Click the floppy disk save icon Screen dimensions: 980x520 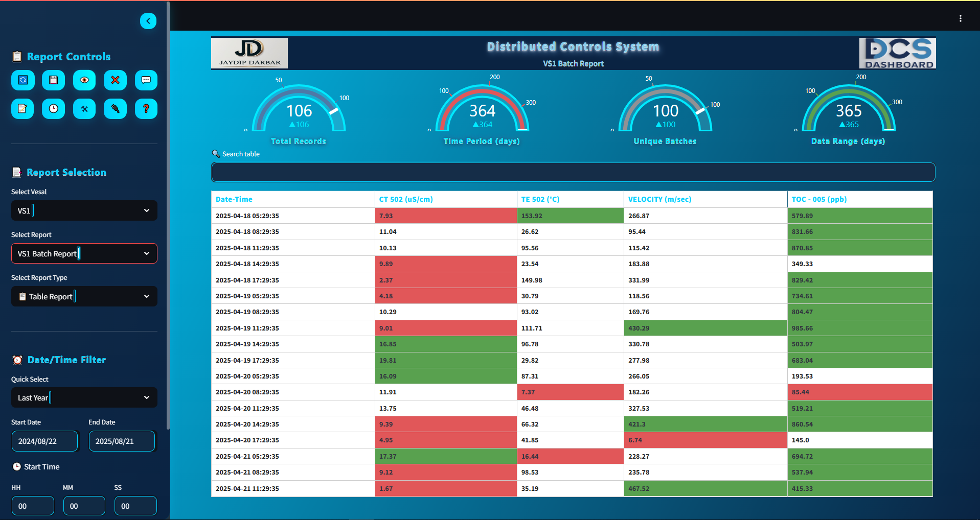(x=54, y=80)
